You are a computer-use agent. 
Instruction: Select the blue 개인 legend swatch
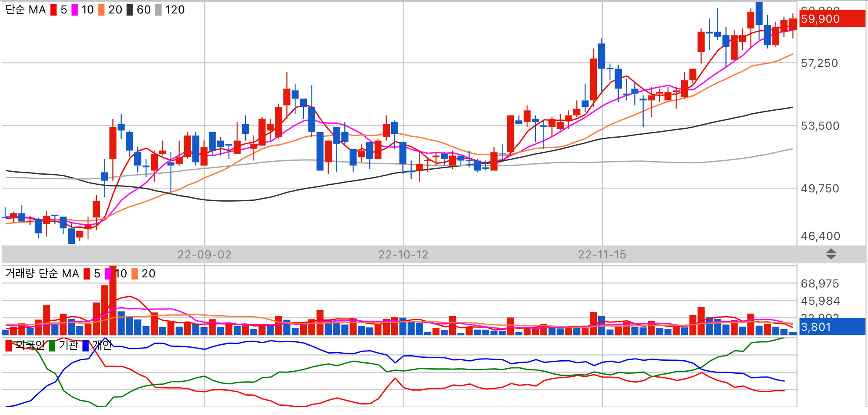[86, 346]
